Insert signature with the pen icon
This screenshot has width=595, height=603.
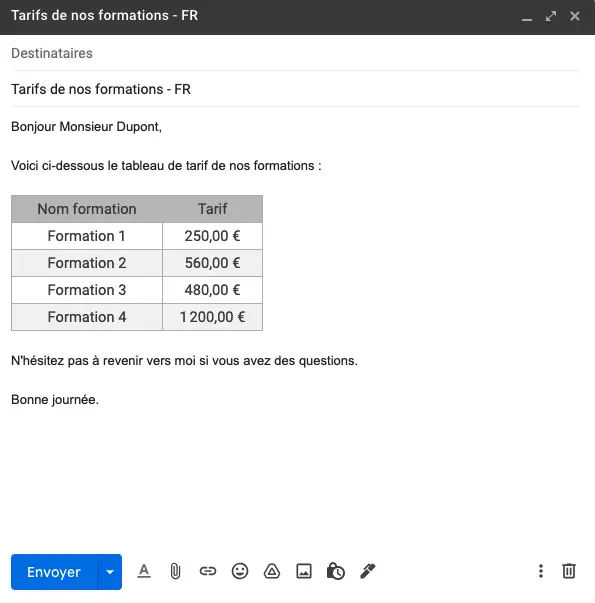[367, 571]
